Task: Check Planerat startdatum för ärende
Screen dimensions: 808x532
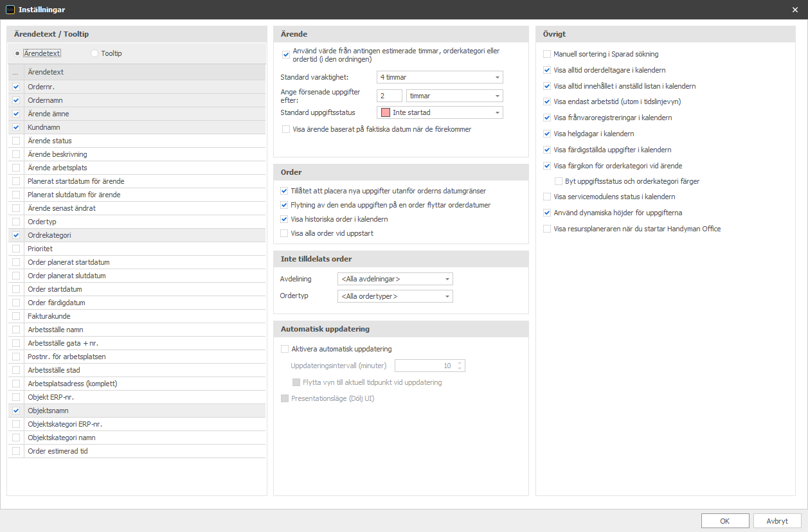Action: (x=16, y=181)
